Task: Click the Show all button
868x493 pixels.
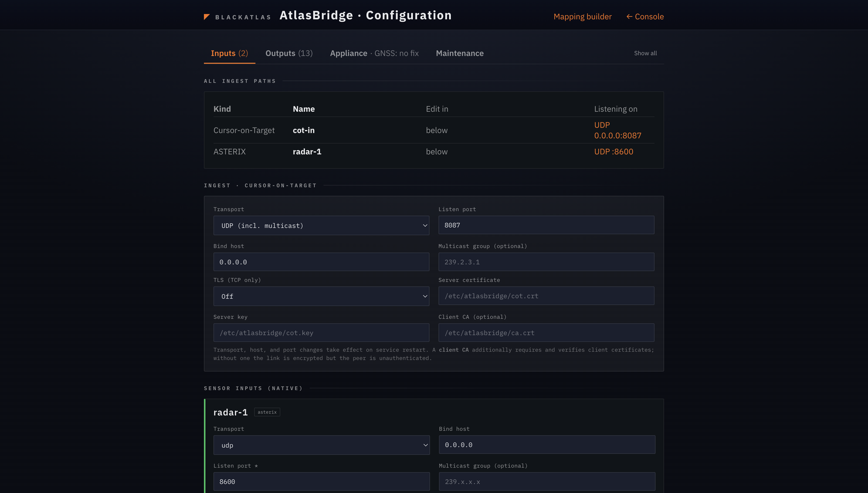Action: tap(646, 53)
